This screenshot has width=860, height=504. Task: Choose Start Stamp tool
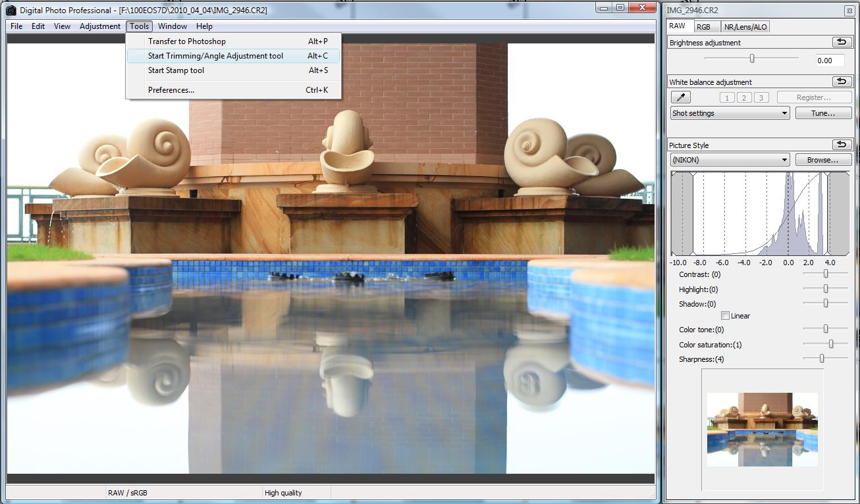(x=234, y=70)
